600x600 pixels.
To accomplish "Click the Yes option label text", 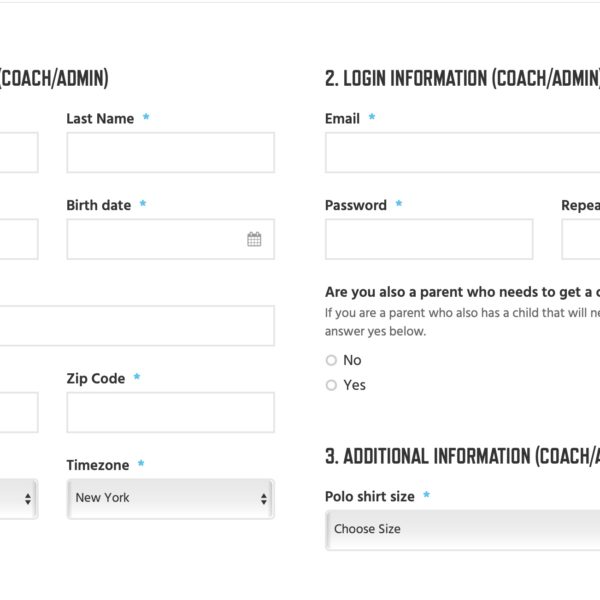I will [354, 385].
